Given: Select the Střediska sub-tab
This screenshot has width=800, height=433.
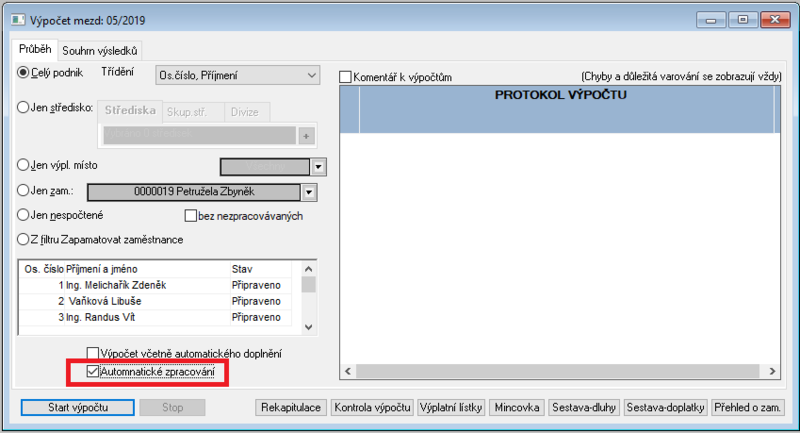Looking at the screenshot, I should point(130,111).
